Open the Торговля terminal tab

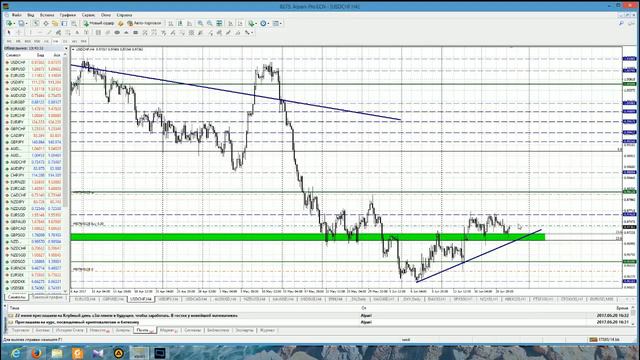20,330
